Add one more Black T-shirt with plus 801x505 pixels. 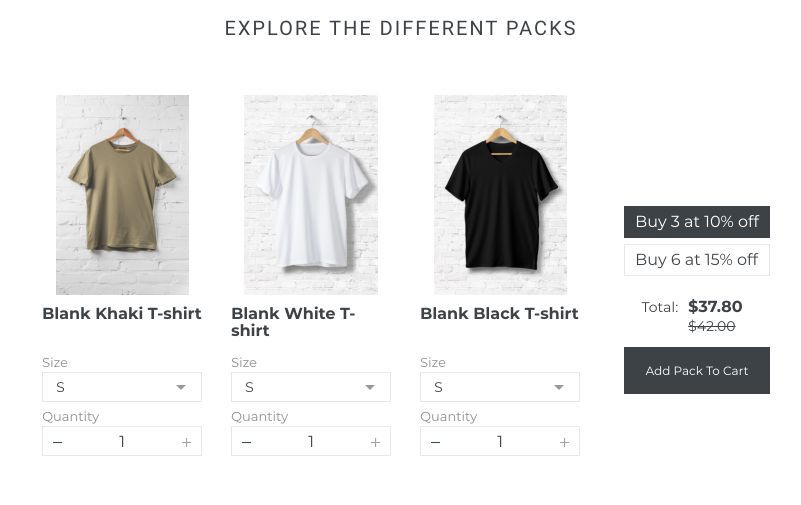tap(564, 442)
